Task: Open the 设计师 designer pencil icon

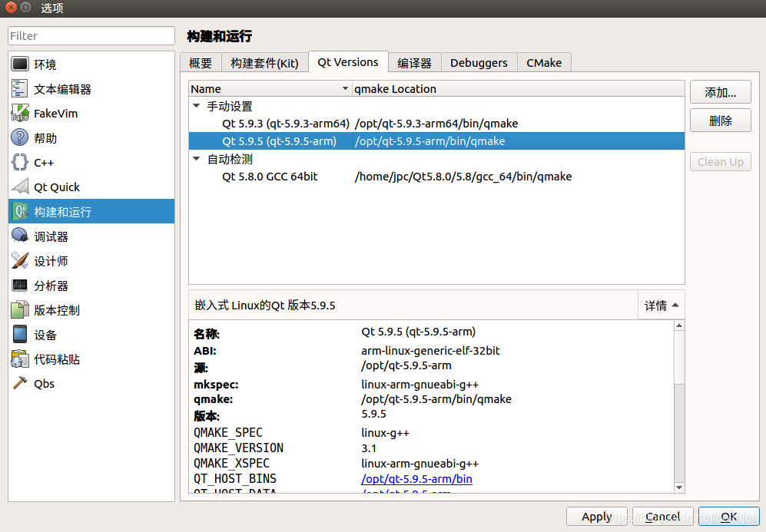Action: coord(20,261)
